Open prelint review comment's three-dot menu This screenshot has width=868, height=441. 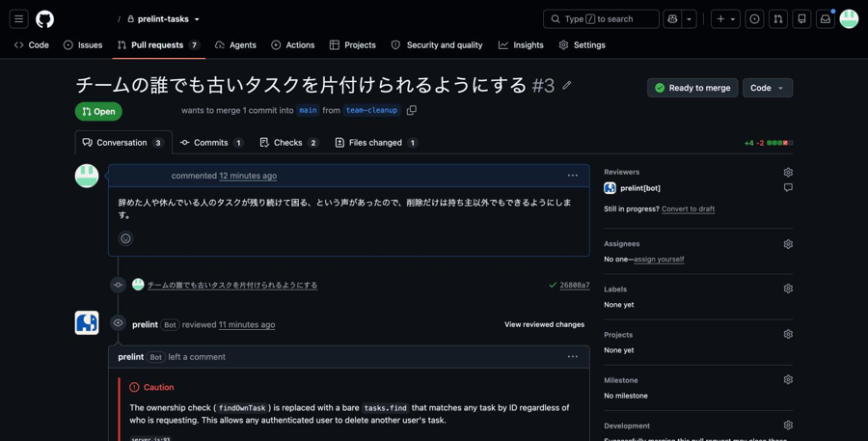572,357
